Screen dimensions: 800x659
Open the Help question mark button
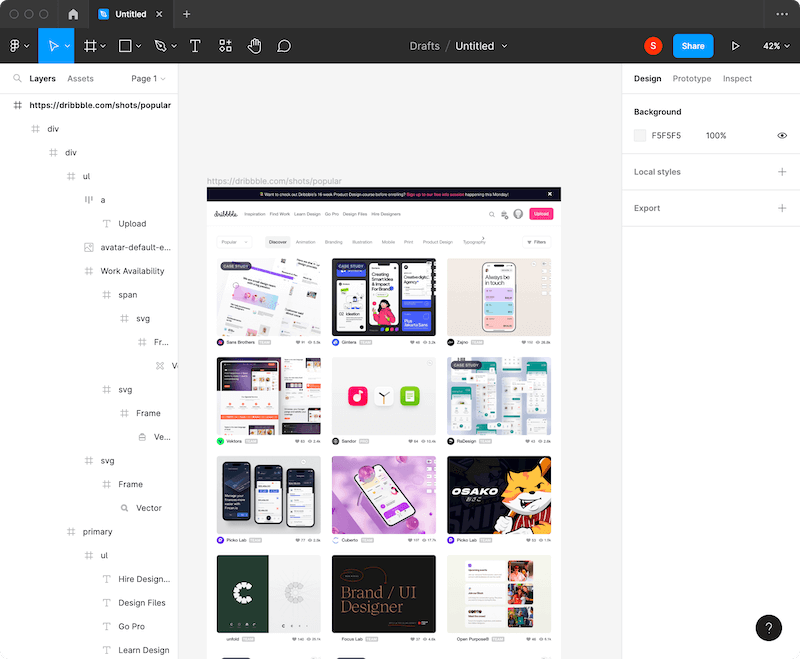[x=768, y=628]
